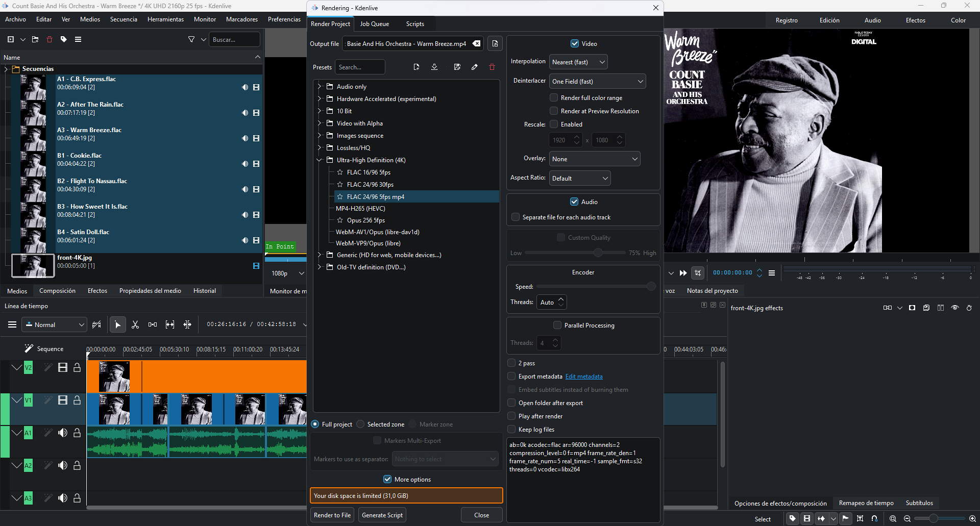Viewport: 980px width, 526px height.
Task: Open the Aspect Ratio dropdown
Action: (579, 178)
